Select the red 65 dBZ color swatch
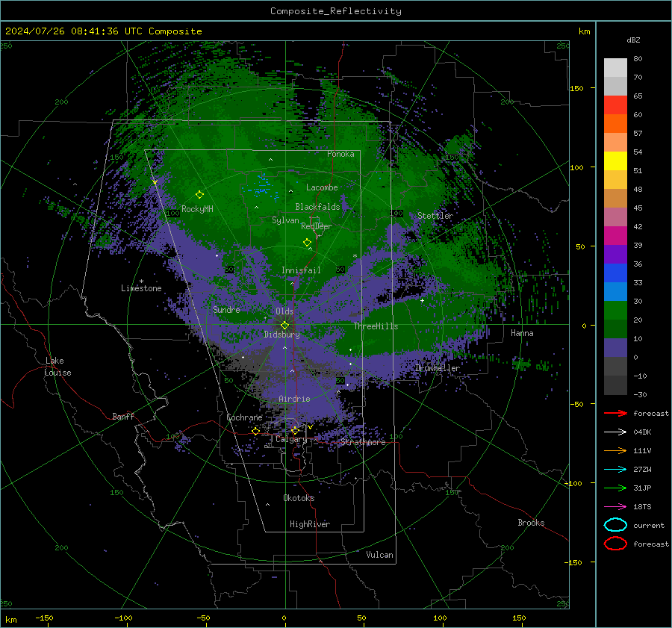 click(x=615, y=105)
